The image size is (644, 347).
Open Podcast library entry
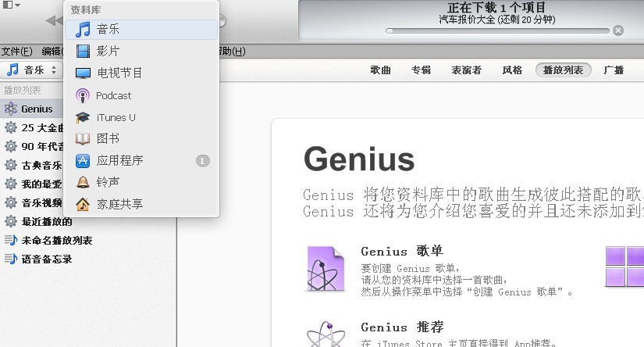coord(141,95)
